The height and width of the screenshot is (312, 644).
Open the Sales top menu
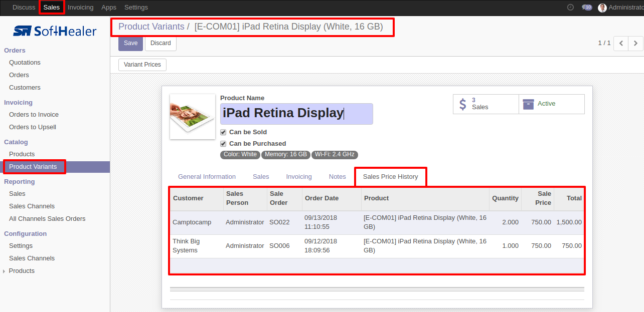pyautogui.click(x=52, y=8)
